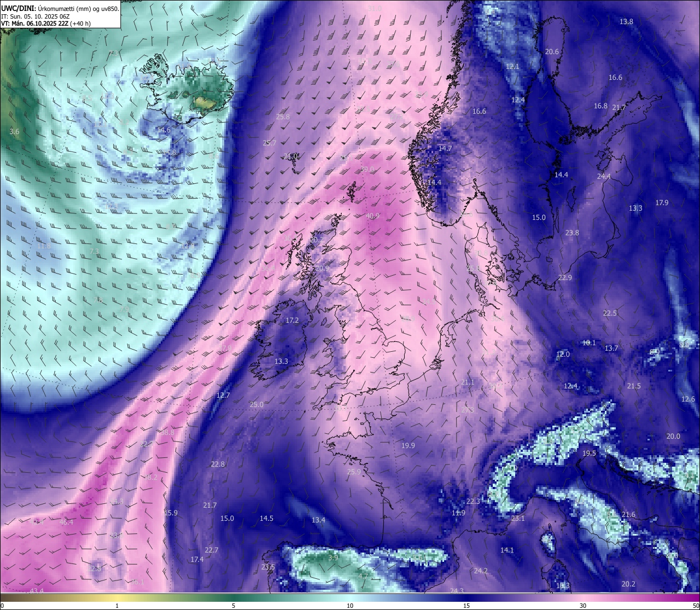Viewport: 700px width, 610px height.
Task: Click the 23.1 value on the map
Action: 518,518
